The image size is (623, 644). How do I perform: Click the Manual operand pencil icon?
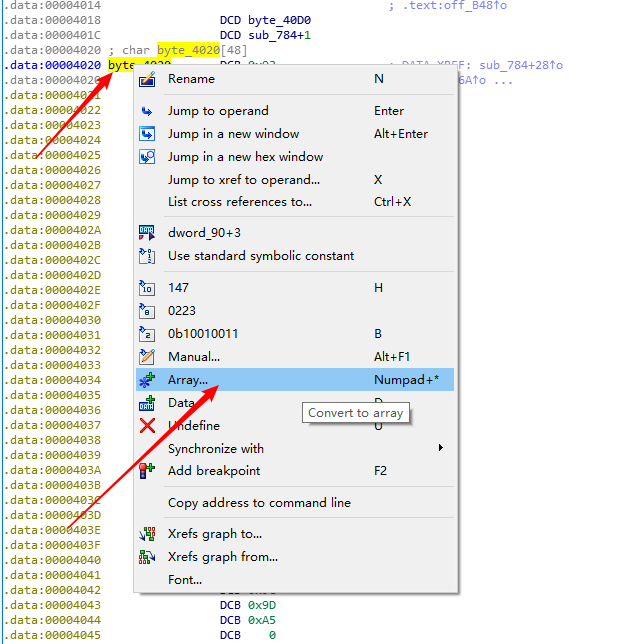coord(147,357)
